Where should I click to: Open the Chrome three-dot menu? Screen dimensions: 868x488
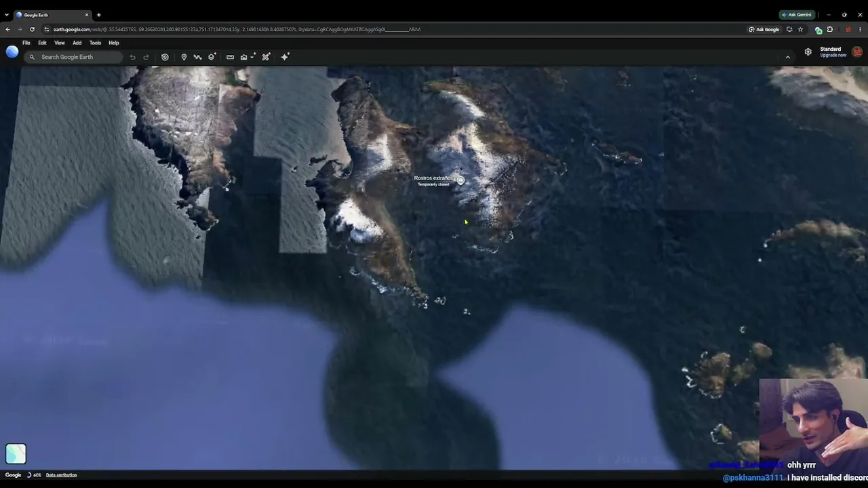(x=860, y=29)
